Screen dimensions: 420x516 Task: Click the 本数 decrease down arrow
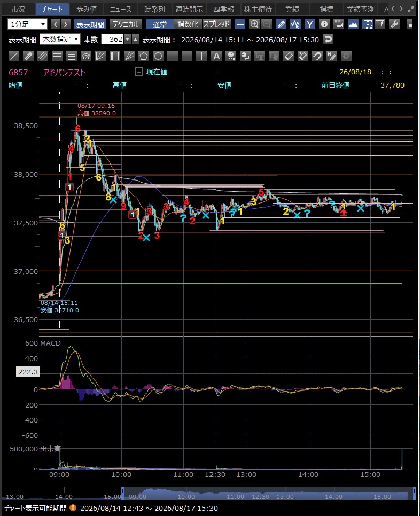128,40
